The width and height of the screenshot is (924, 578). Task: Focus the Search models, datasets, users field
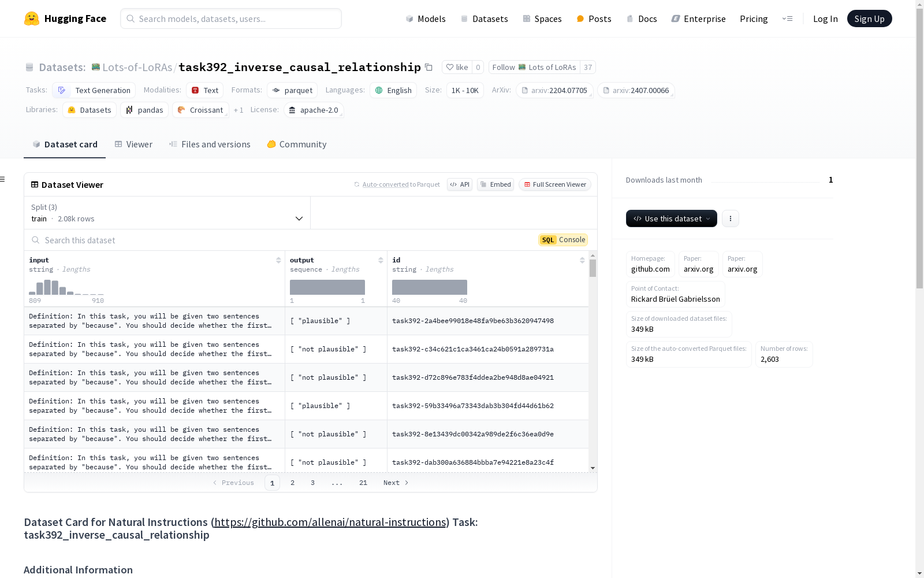point(231,18)
